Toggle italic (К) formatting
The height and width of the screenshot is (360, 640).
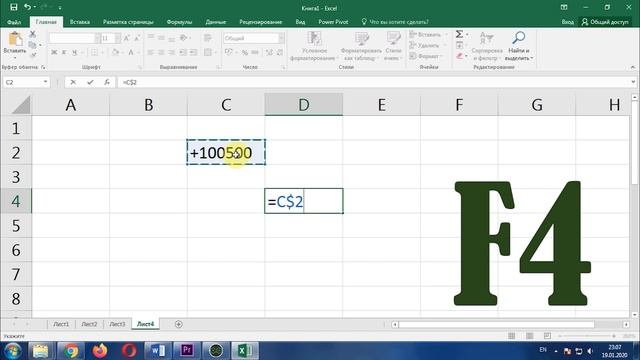click(64, 52)
